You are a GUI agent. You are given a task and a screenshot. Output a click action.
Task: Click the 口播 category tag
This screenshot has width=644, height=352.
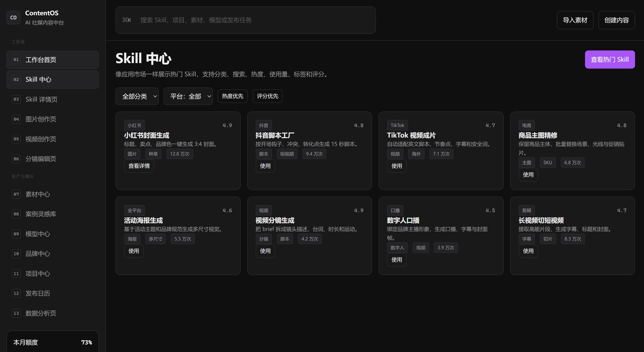coord(395,211)
